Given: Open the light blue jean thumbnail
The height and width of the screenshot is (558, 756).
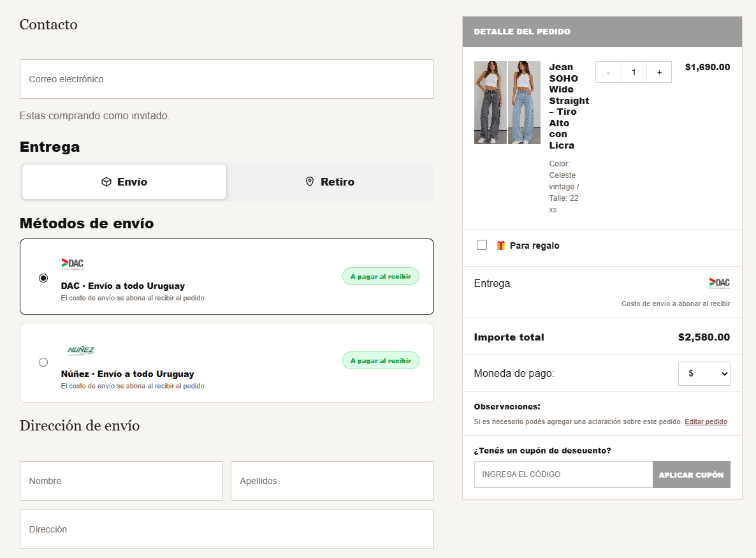Looking at the screenshot, I should (x=524, y=103).
